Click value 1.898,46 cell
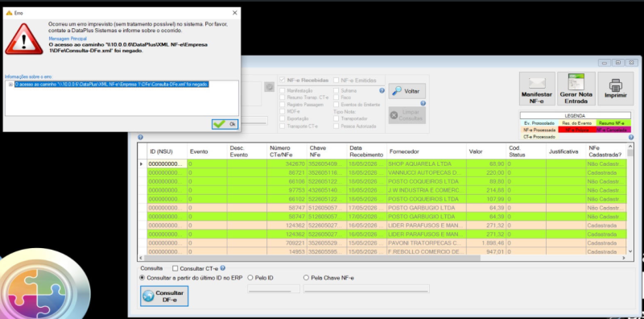 tap(486, 243)
